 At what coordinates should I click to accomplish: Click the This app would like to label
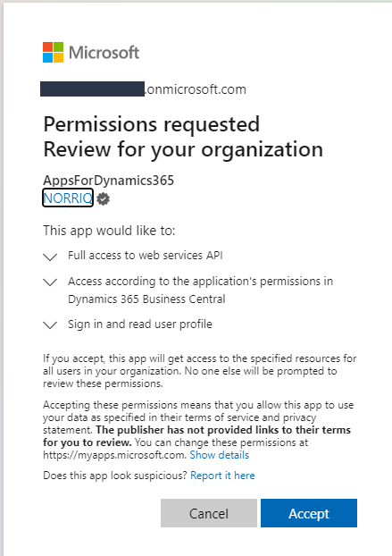[x=109, y=231]
